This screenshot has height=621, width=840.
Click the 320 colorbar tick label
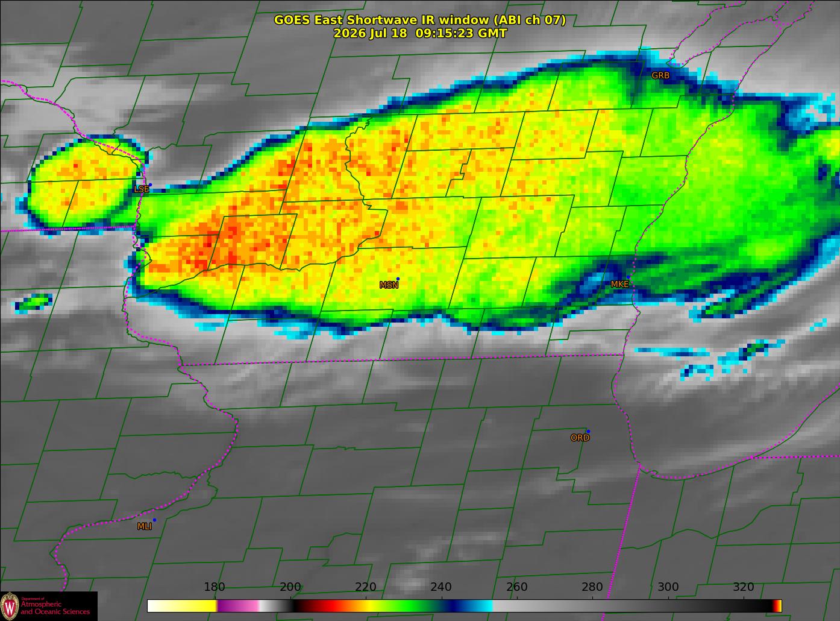[x=743, y=587]
